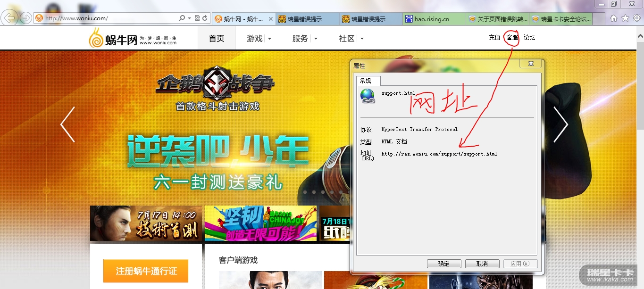Click the page scrollbar up arrow

[640, 37]
